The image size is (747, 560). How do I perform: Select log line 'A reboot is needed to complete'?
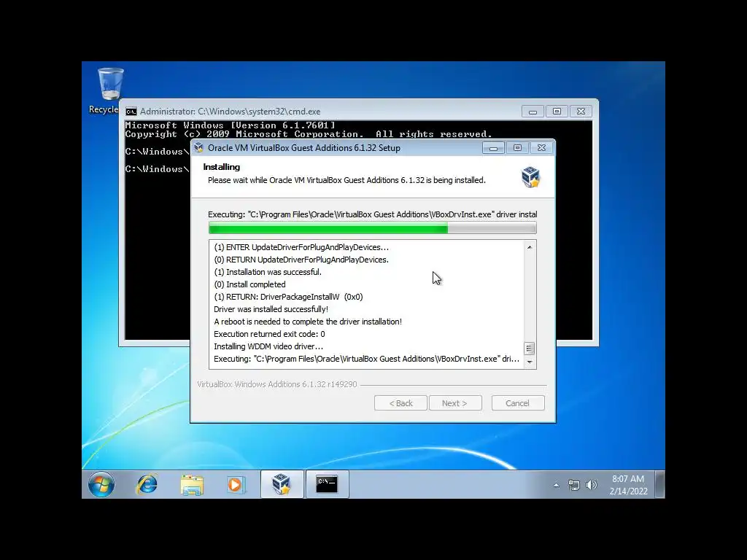pyautogui.click(x=308, y=322)
